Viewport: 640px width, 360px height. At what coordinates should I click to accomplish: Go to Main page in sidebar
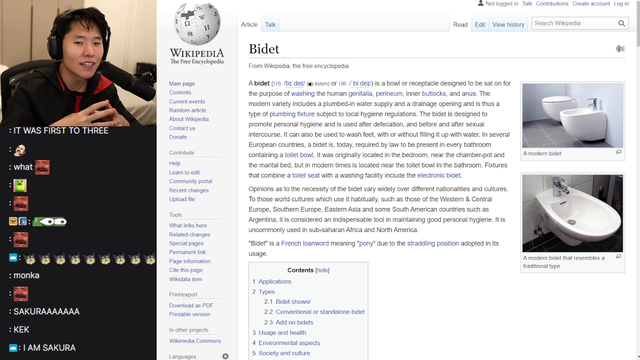[x=182, y=83]
